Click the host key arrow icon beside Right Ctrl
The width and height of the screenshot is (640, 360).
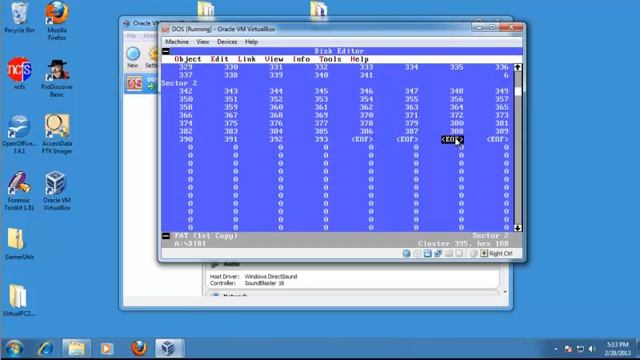pyautogui.click(x=484, y=253)
